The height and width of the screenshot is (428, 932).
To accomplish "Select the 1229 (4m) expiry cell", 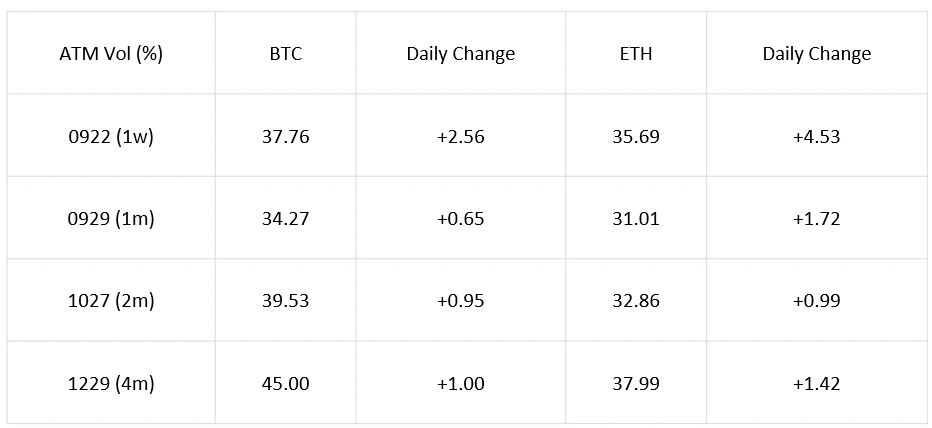I will pos(111,382).
